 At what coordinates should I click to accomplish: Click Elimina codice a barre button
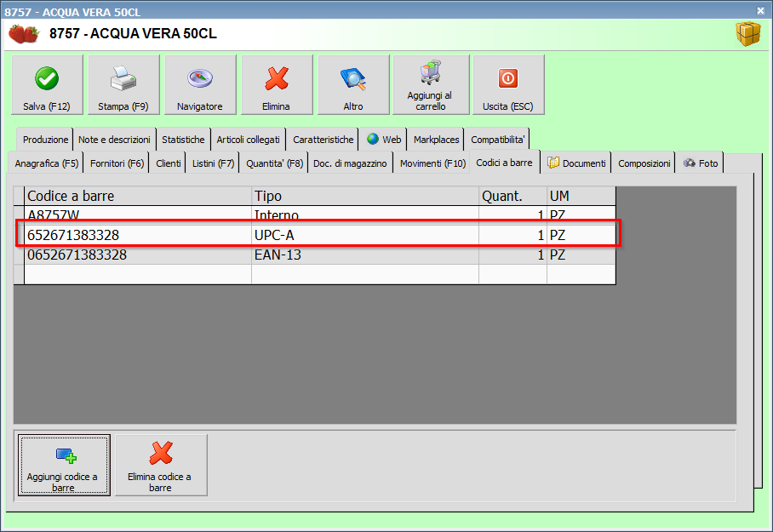[161, 465]
